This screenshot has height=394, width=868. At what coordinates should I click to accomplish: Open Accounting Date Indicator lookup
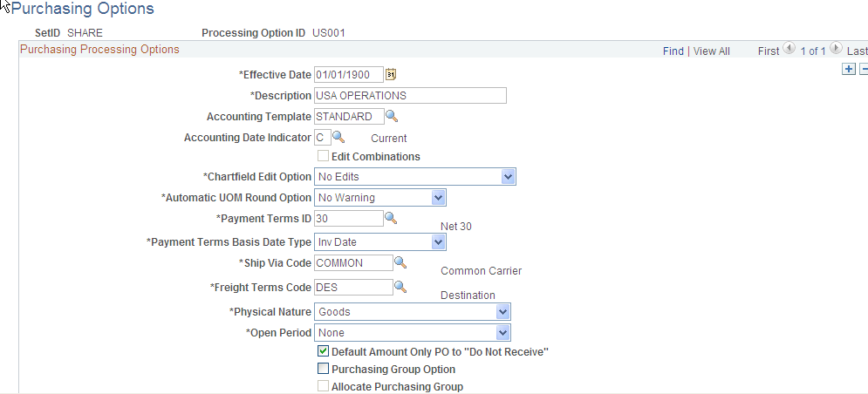[338, 137]
